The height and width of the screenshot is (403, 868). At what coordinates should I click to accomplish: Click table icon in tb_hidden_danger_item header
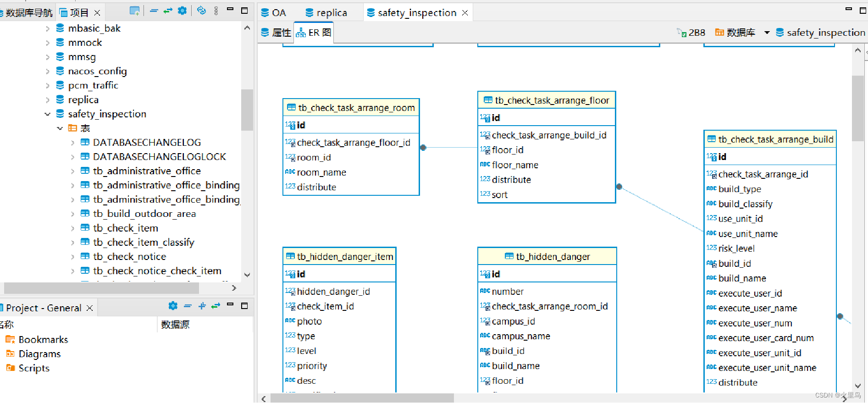[290, 256]
